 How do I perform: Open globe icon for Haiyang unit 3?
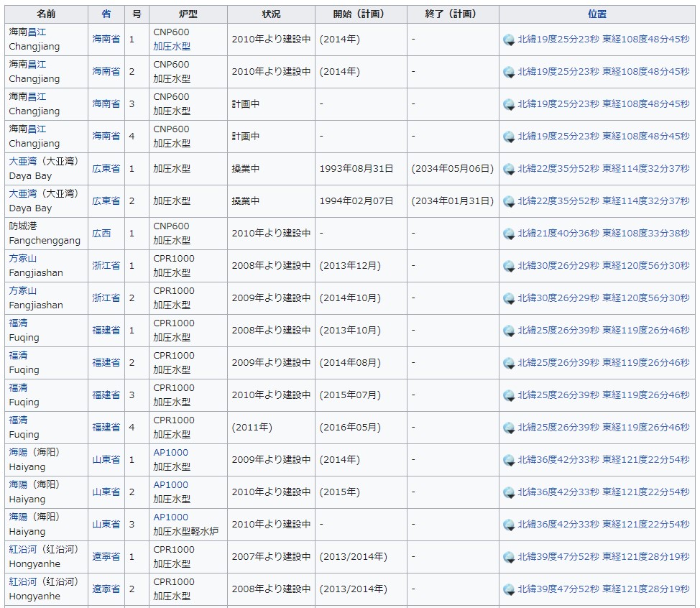pos(509,525)
